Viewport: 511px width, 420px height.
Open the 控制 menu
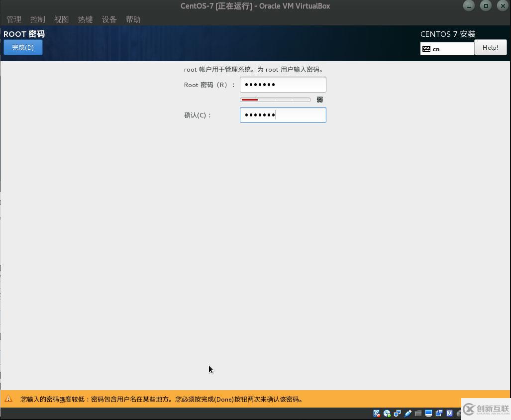38,19
